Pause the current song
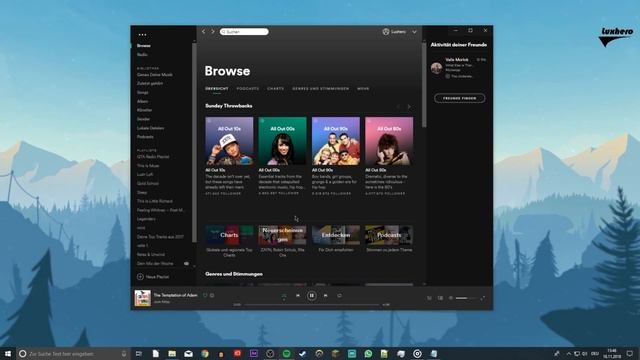 coord(311,296)
